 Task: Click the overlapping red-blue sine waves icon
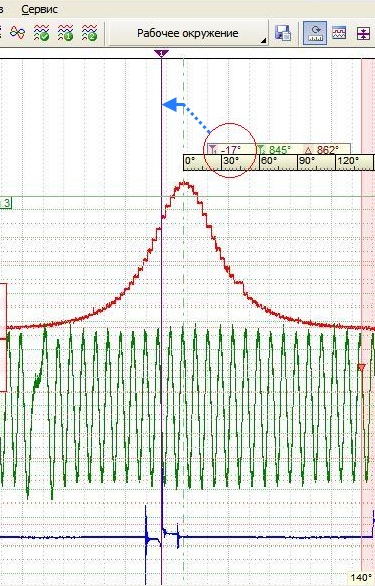click(x=18, y=33)
